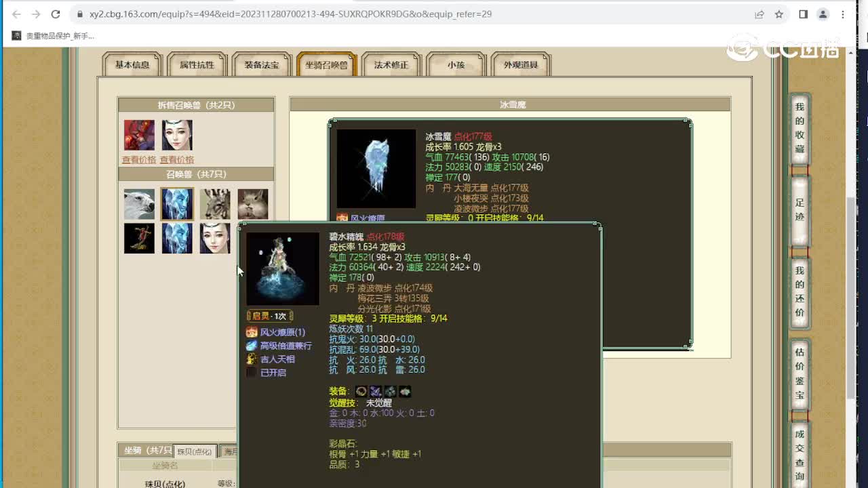Viewport: 868px width, 488px height.
Task: Select the polar bear summon icon
Action: [x=139, y=204]
